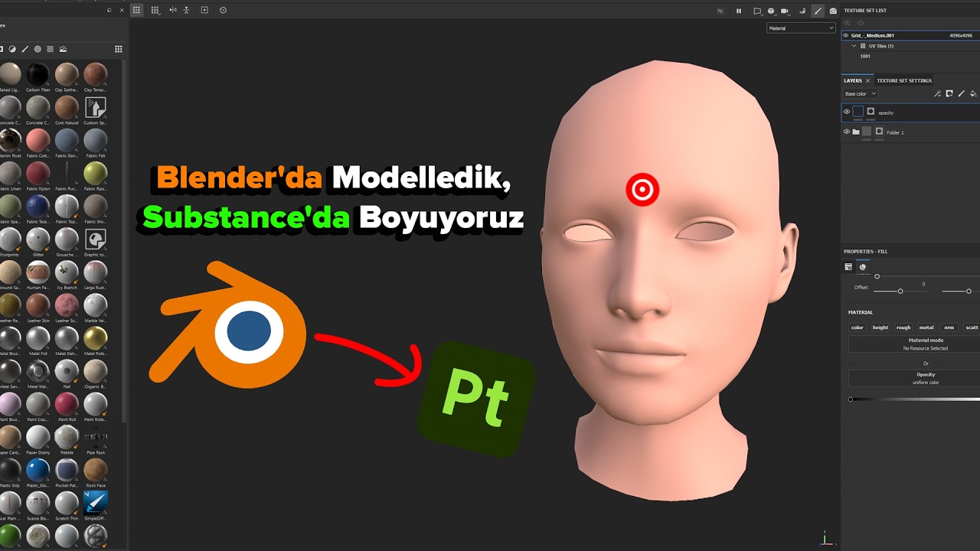Open the 3D cube view mode dropdown
Viewport: 980px width, 551px height.
click(772, 11)
